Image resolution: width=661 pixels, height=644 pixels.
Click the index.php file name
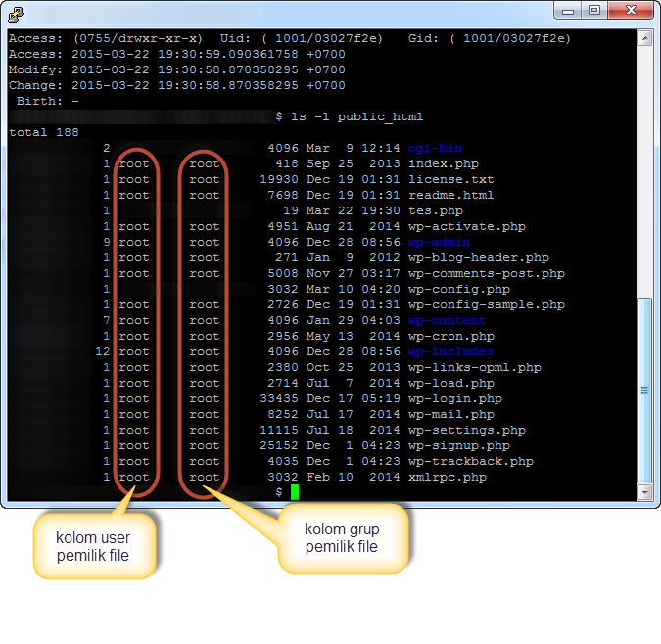tap(444, 163)
